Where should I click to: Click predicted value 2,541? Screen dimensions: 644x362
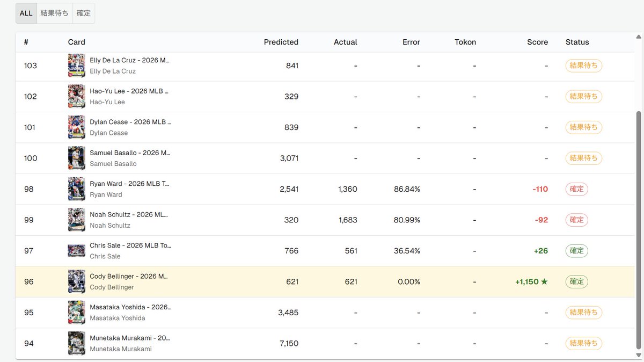click(x=289, y=189)
